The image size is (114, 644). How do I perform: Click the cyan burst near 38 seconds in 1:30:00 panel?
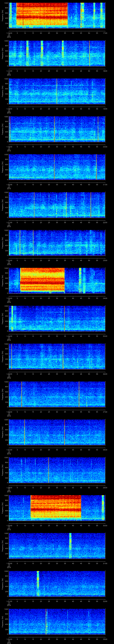point(70,546)
